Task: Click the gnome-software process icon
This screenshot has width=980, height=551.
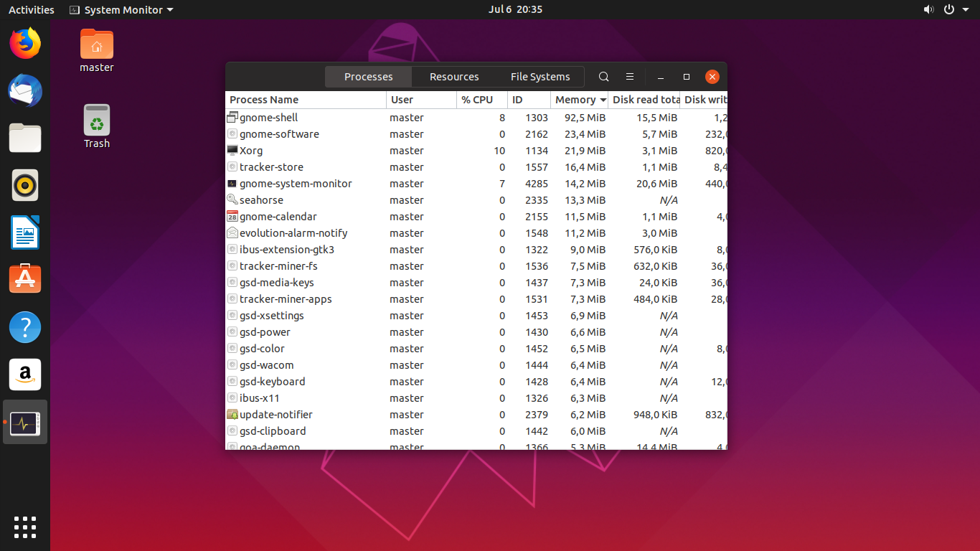Action: [x=232, y=134]
